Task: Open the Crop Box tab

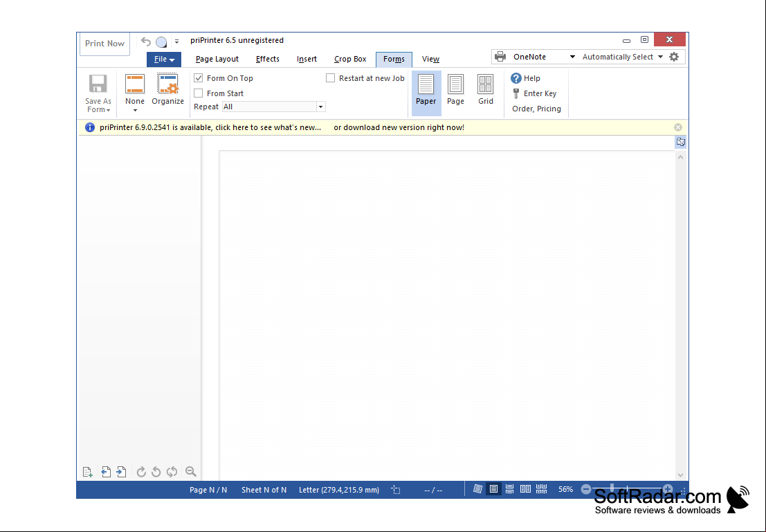Action: click(350, 59)
